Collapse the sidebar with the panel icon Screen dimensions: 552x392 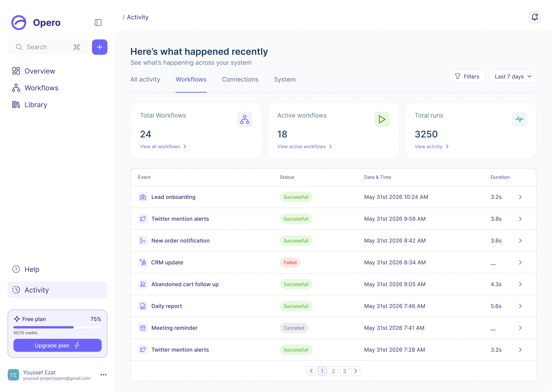click(98, 23)
